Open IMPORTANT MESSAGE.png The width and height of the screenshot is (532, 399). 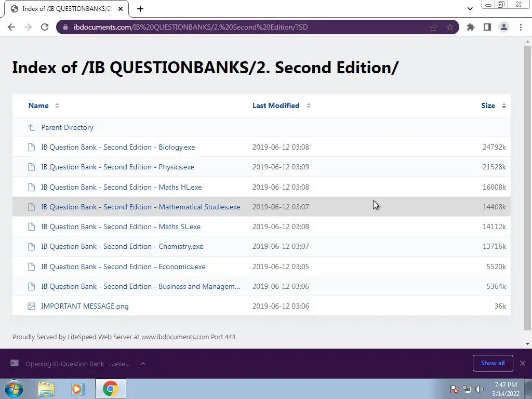pyautogui.click(x=85, y=306)
